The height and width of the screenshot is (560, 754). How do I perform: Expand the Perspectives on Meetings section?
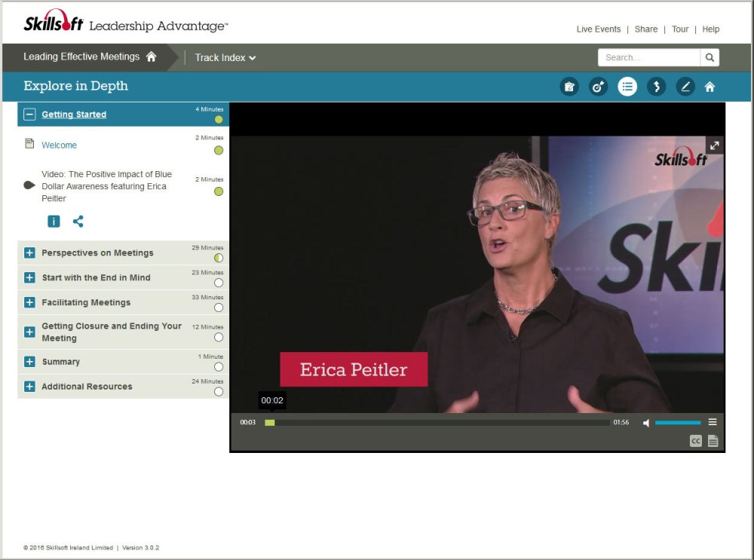[29, 253]
